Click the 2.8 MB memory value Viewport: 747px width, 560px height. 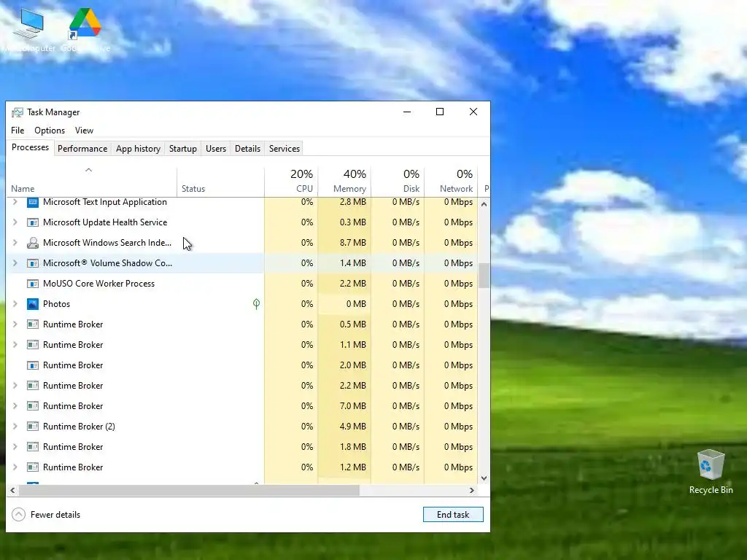pyautogui.click(x=353, y=202)
